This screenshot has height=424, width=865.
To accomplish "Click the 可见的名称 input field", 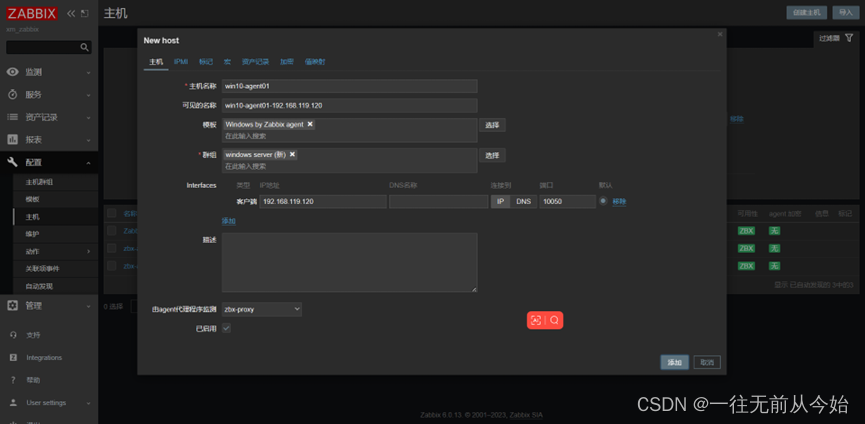I will 349,106.
